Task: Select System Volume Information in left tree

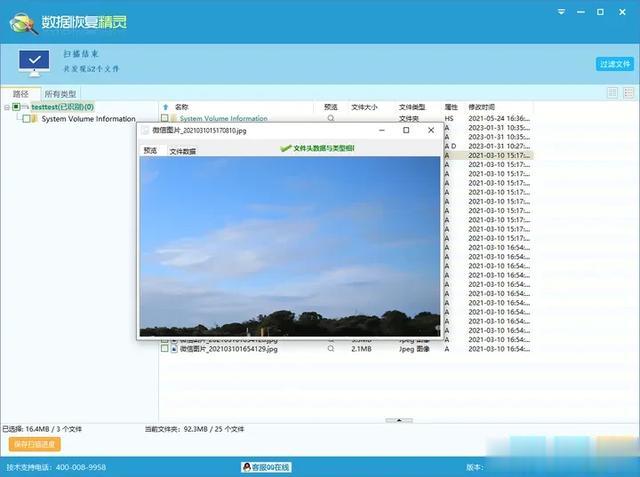Action: pos(88,119)
